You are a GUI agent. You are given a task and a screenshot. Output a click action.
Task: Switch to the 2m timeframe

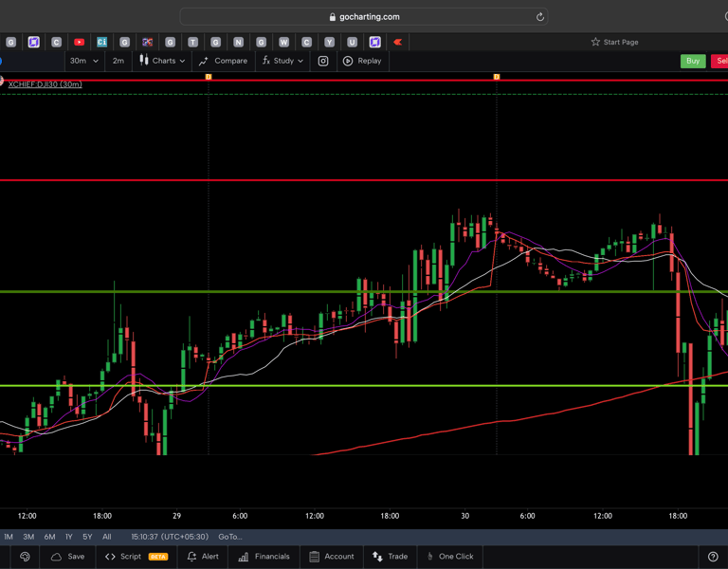coord(118,61)
